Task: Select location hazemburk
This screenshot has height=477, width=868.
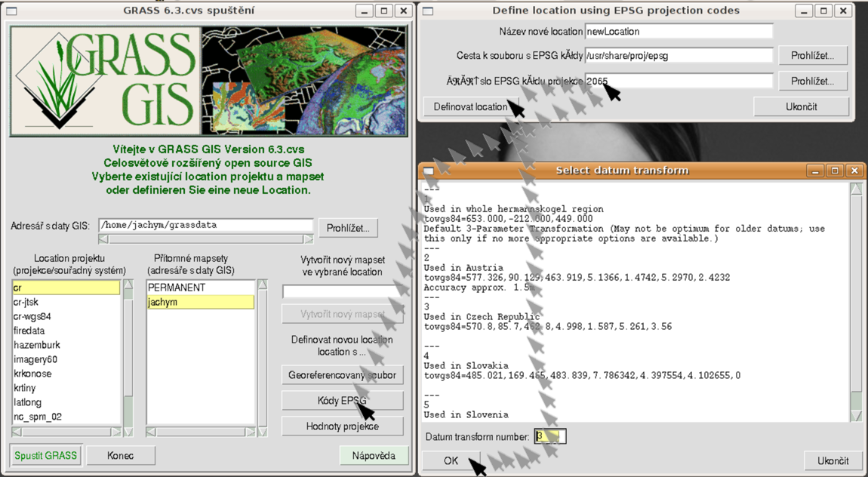Action: click(x=66, y=345)
